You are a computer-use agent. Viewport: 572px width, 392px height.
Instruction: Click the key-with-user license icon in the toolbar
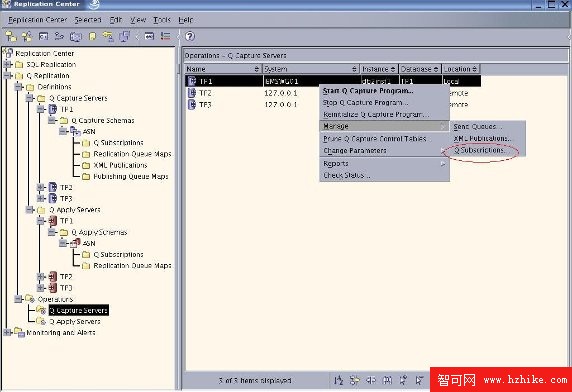point(108,36)
